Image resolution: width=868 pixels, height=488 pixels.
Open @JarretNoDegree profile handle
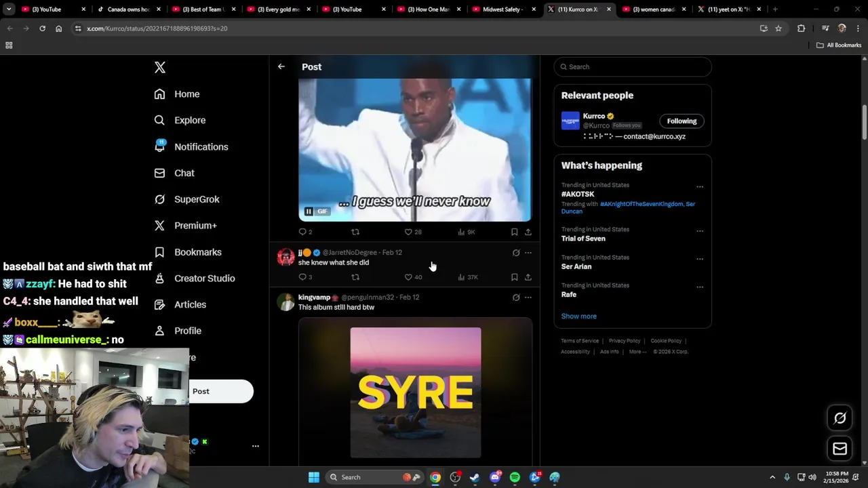click(349, 252)
